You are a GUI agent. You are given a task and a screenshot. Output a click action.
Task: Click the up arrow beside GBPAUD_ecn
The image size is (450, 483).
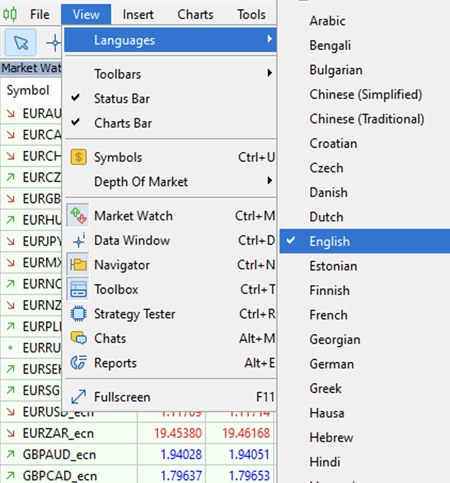tap(11, 454)
